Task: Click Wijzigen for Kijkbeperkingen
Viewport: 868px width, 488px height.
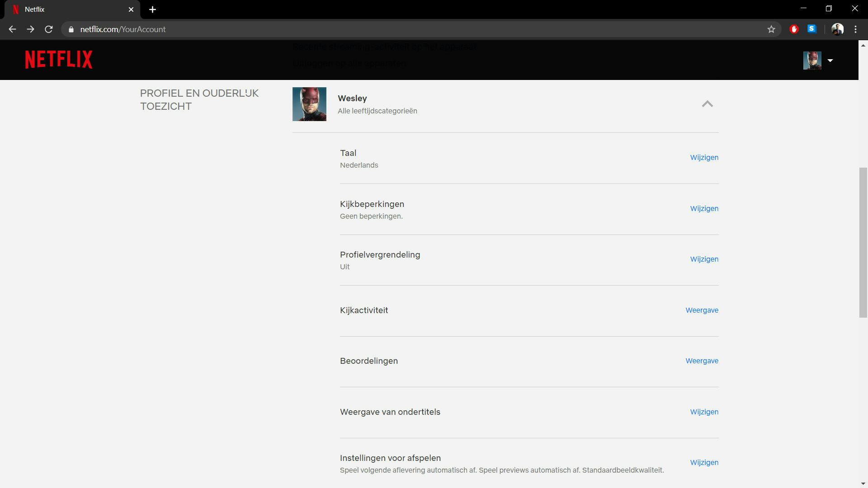Action: [x=704, y=209]
